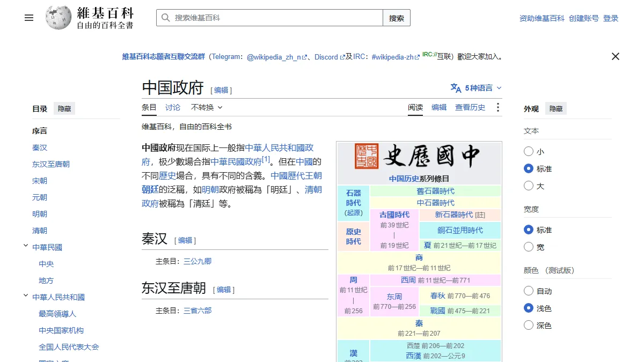The width and height of the screenshot is (644, 362).
Task: Open the 创建账号 link
Action: pyautogui.click(x=584, y=18)
